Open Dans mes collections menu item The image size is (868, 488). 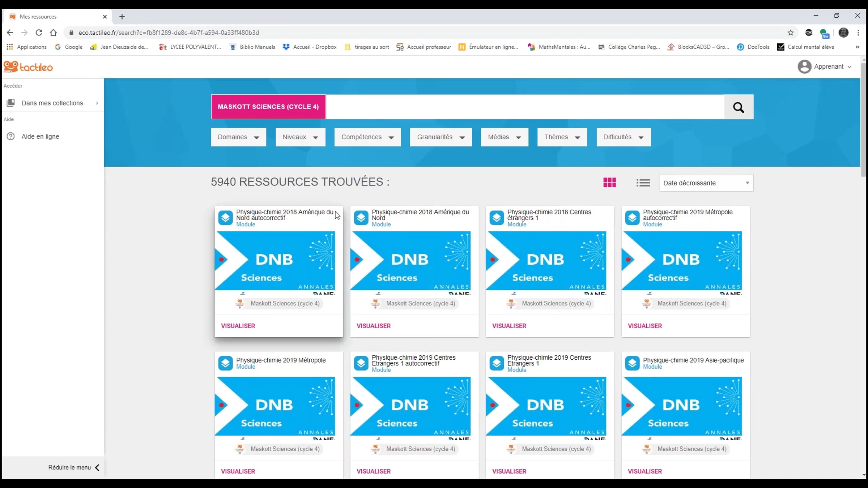tap(53, 103)
